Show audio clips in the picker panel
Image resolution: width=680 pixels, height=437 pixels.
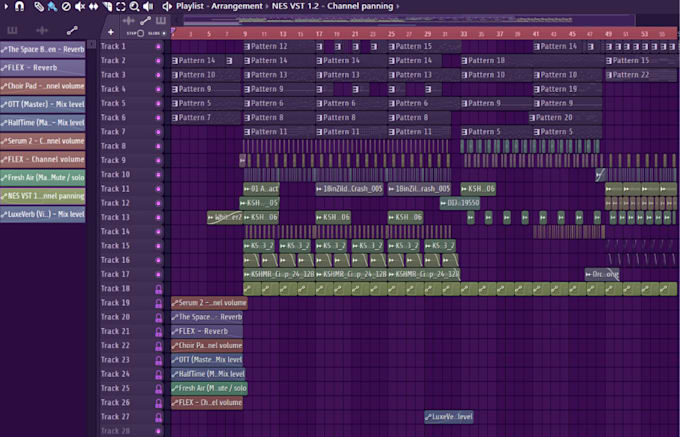point(42,30)
